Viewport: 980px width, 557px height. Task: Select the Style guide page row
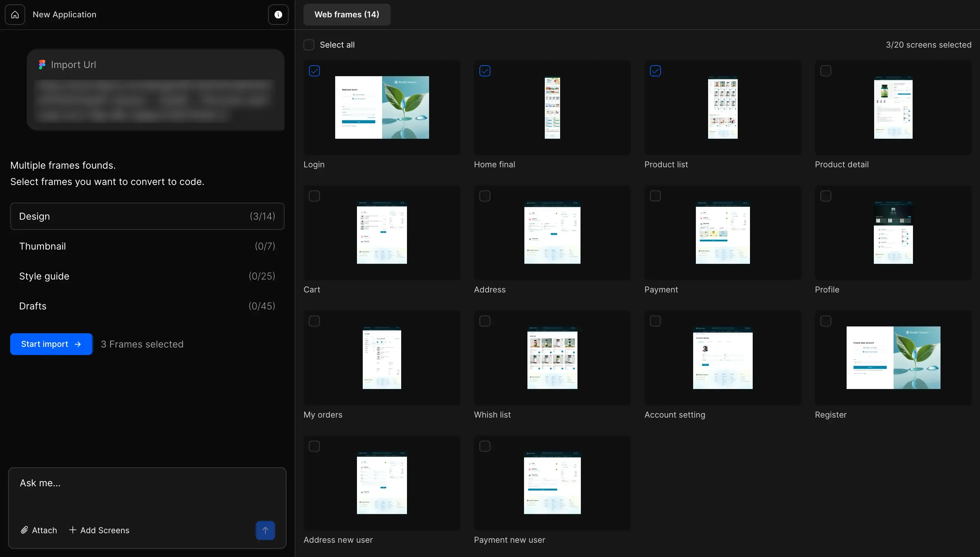(147, 276)
